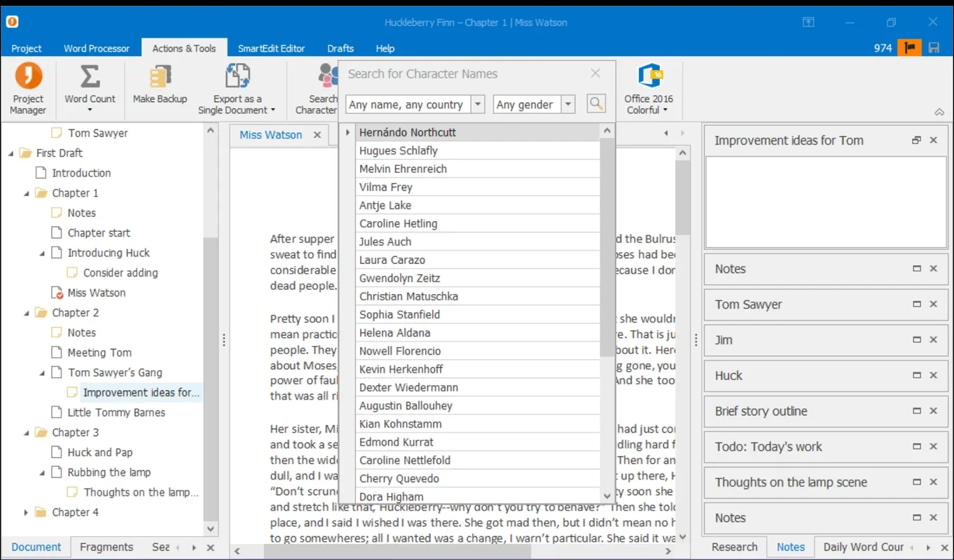The width and height of the screenshot is (954, 560).
Task: Close the Thoughts on the lamp scene panel
Action: coord(934,482)
